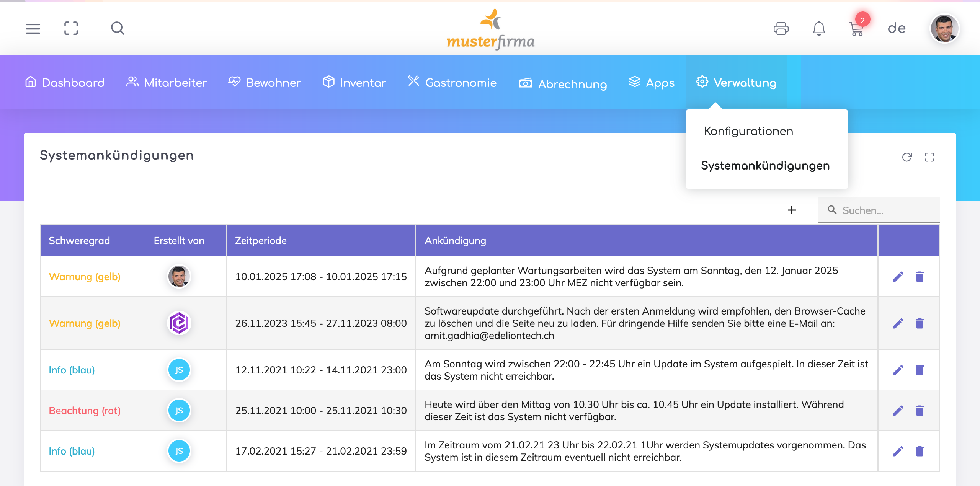Add a new announcement with plus icon

(792, 210)
